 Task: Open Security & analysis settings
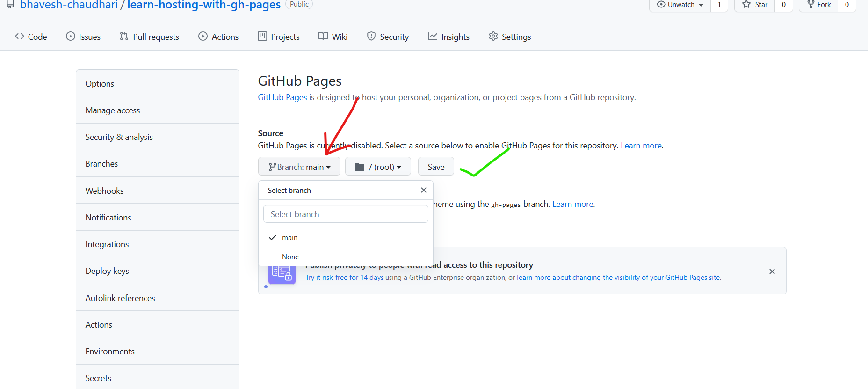coord(158,137)
